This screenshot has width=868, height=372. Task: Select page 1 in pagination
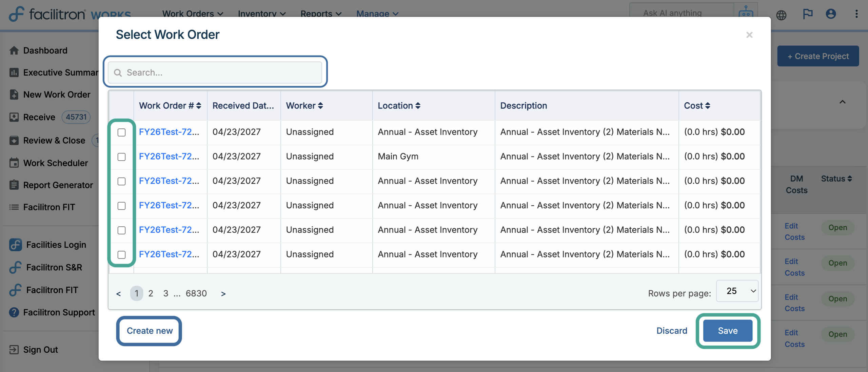click(x=136, y=293)
